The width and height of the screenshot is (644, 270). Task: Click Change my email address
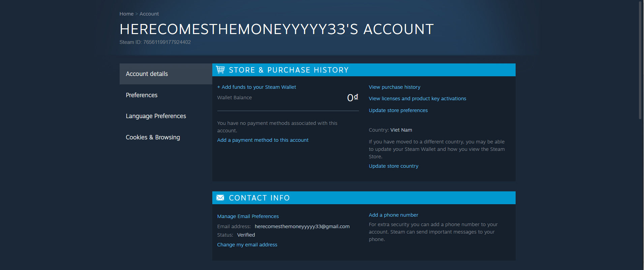pos(247,245)
